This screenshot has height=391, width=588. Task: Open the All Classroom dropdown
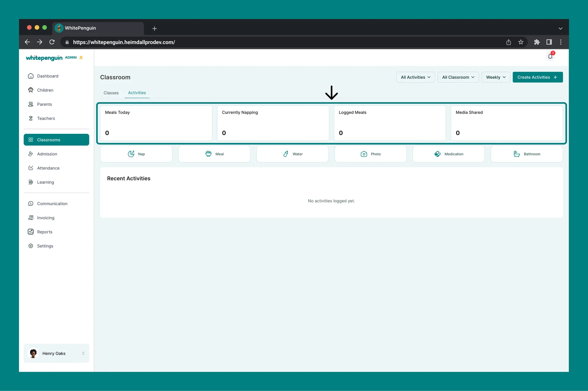click(458, 77)
